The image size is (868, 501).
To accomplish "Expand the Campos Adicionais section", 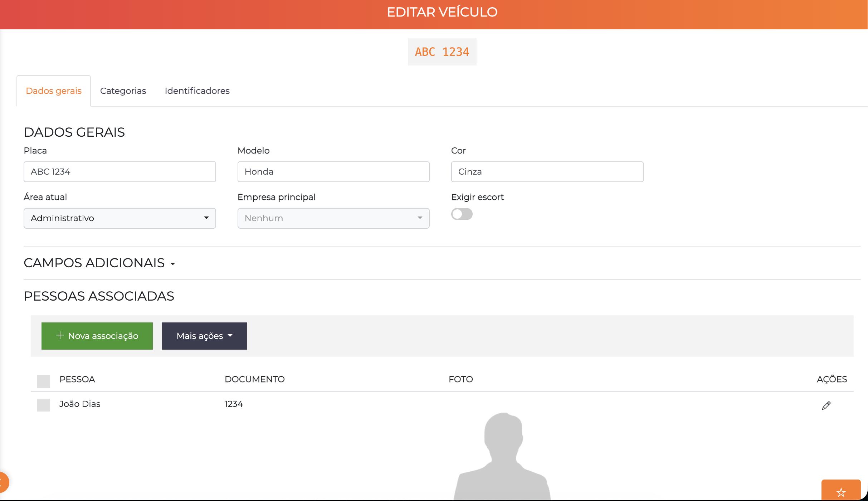I will point(99,263).
